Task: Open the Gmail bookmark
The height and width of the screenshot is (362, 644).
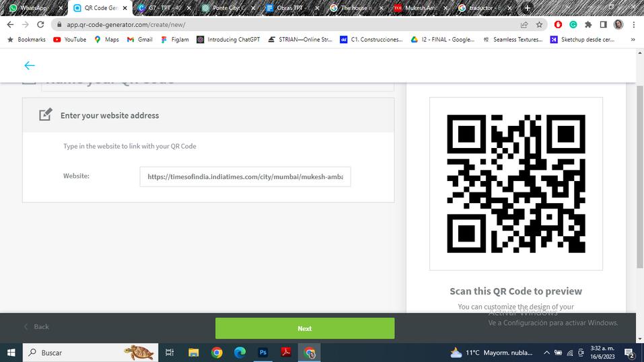Action: click(140, 40)
